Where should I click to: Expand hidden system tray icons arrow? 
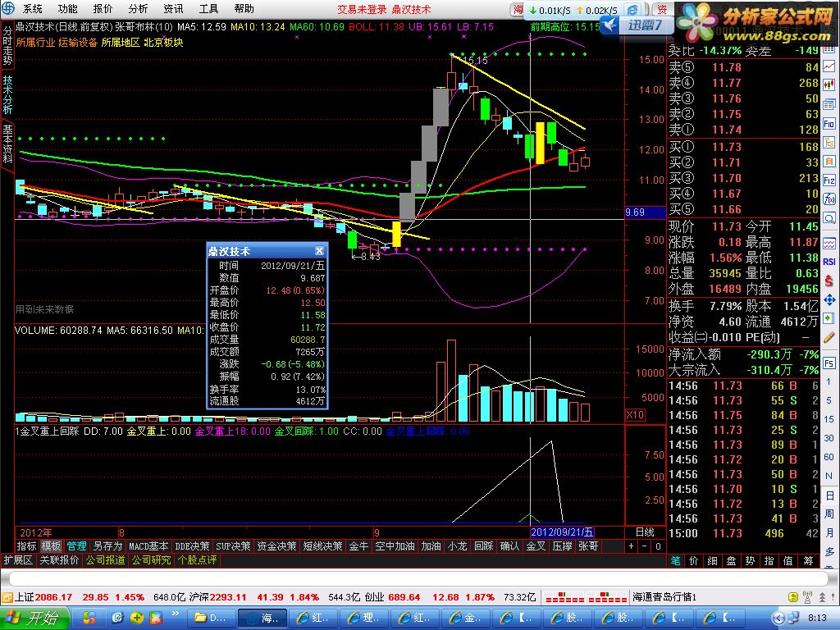(x=779, y=619)
